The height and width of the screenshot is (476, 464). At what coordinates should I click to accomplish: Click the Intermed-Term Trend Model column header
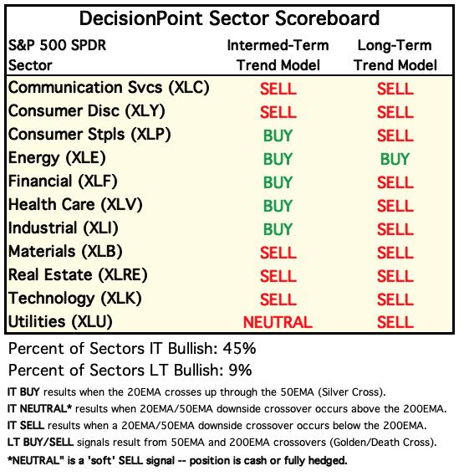(x=278, y=55)
